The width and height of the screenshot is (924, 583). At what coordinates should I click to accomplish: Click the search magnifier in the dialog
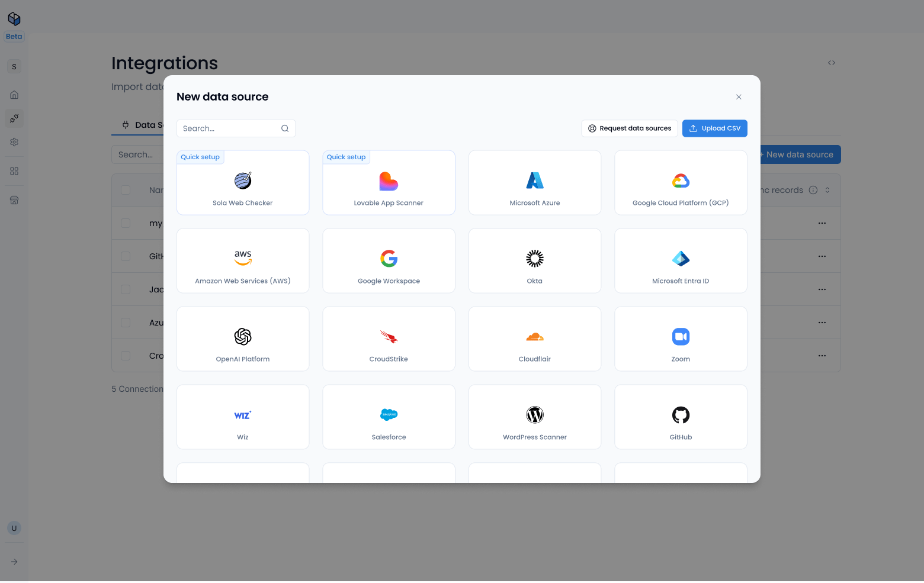click(285, 128)
